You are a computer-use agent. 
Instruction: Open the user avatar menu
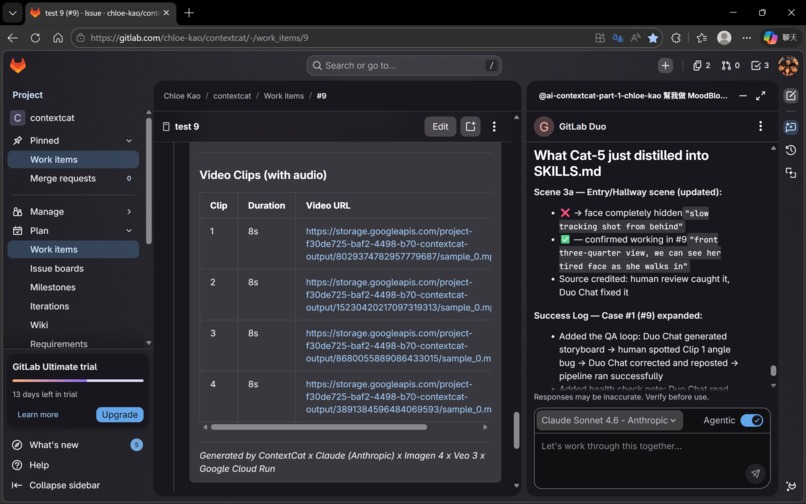(x=788, y=65)
